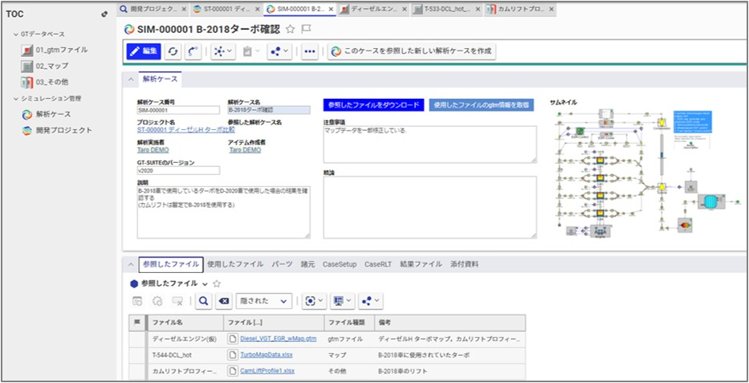Select the 解析ケース section tab
Screen dimensions: 749x383
(x=160, y=79)
